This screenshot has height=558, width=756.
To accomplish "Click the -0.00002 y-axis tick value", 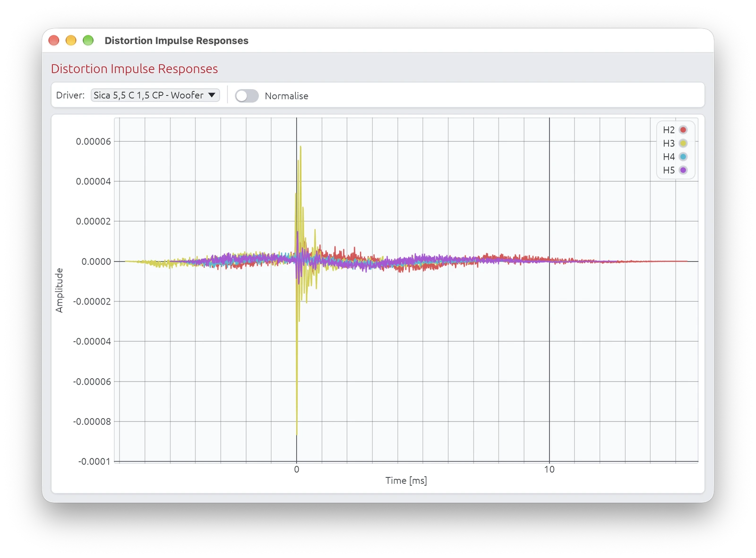I will [x=92, y=302].
